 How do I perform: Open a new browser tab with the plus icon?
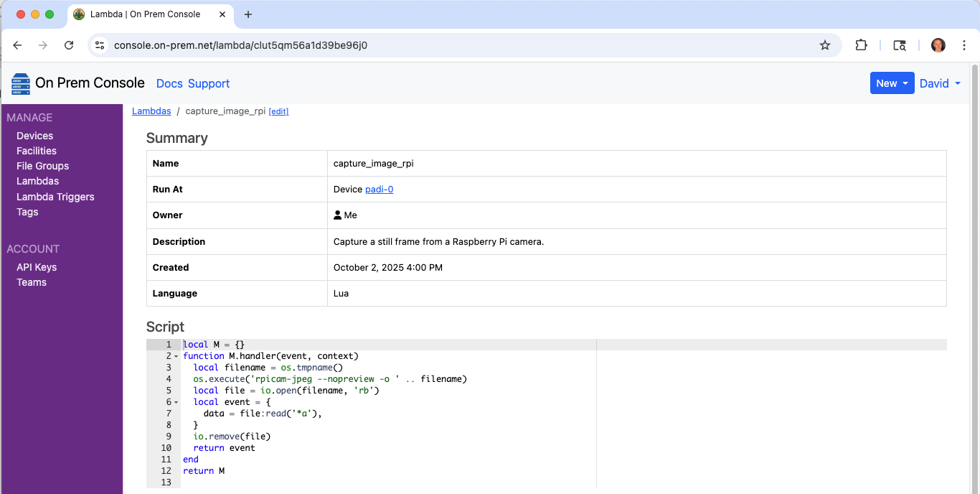(248, 14)
